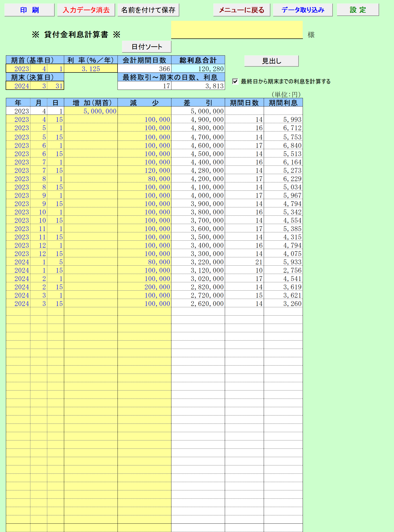
Task: Select the 120,000 decrease cell
Action: (144, 170)
